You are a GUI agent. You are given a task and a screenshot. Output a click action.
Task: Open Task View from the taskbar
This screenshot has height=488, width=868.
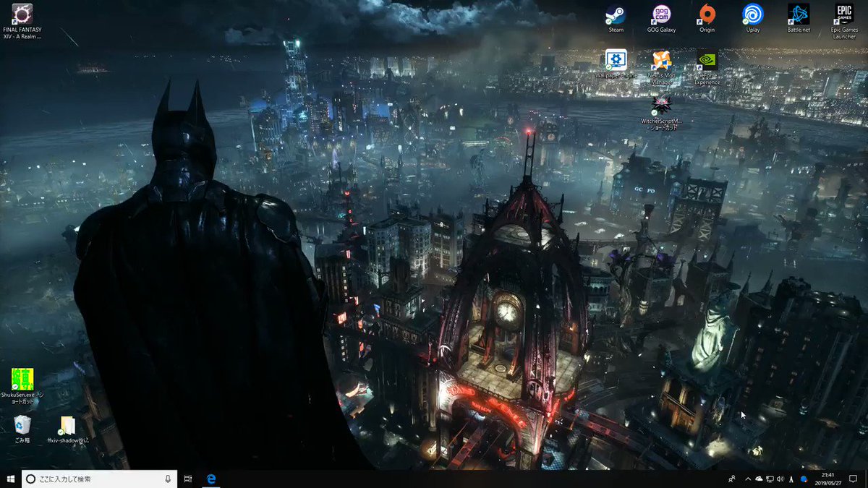tap(188, 479)
